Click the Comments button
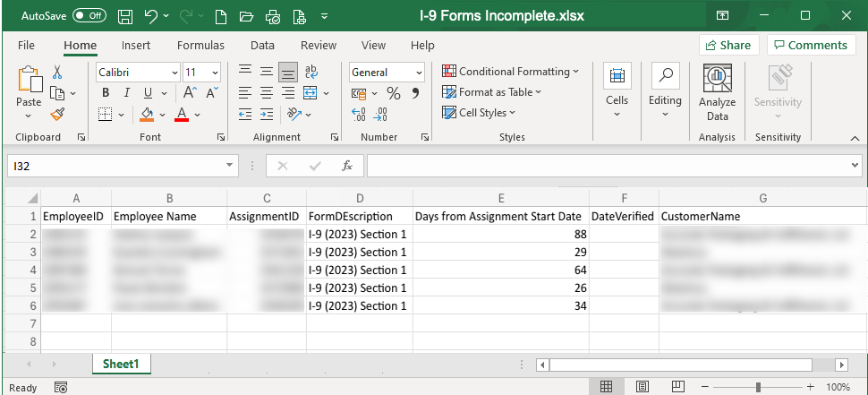The height and width of the screenshot is (395, 868). (811, 46)
